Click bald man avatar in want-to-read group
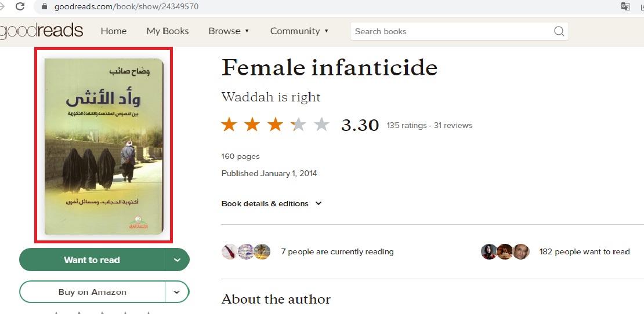The image size is (644, 314). [521, 251]
